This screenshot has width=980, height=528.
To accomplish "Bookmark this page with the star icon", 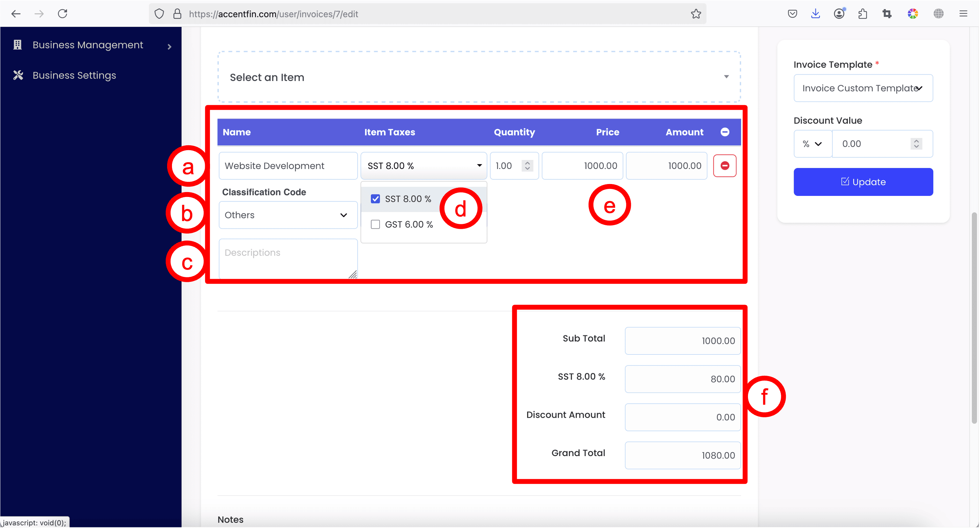I will pos(696,14).
